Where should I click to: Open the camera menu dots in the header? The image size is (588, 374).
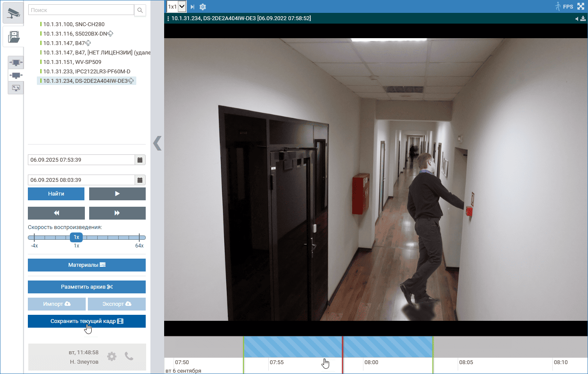(168, 18)
